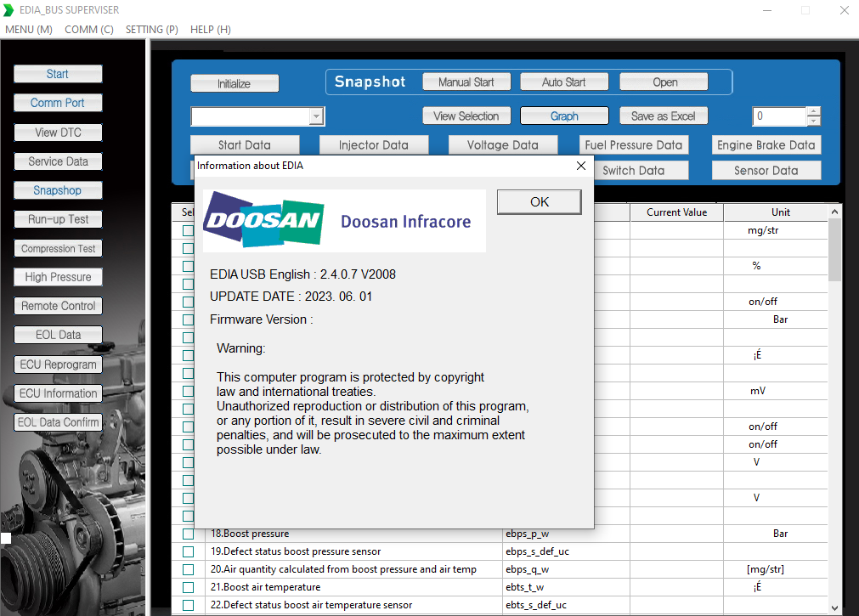Open the High Pressure test

tap(58, 277)
